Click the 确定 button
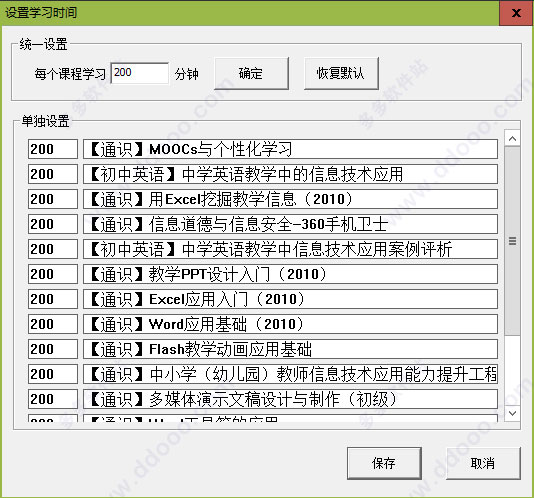Screen dimensions: 534x498 251,73
